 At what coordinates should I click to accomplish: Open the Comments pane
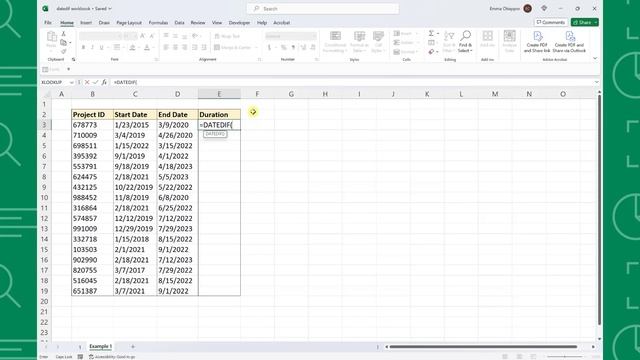point(551,22)
